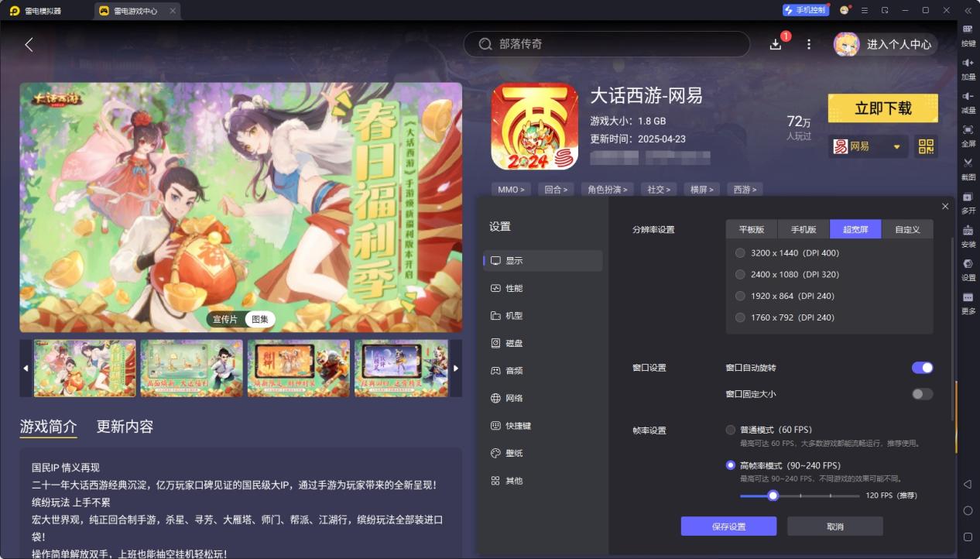
Task: Tap the Android recent apps square button
Action: click(x=968, y=537)
